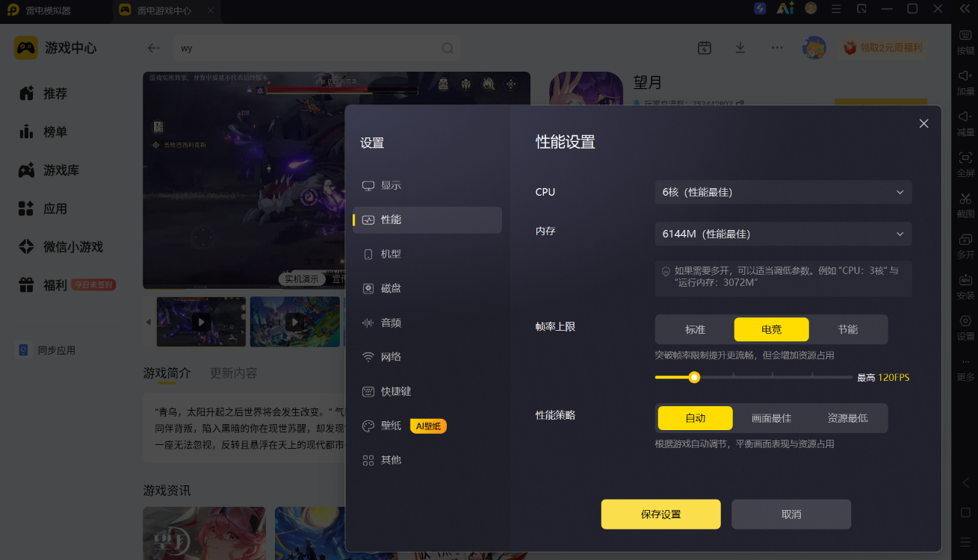The height and width of the screenshot is (560, 978).
Task: Click the 全屏 fullscreen icon
Action: click(965, 158)
